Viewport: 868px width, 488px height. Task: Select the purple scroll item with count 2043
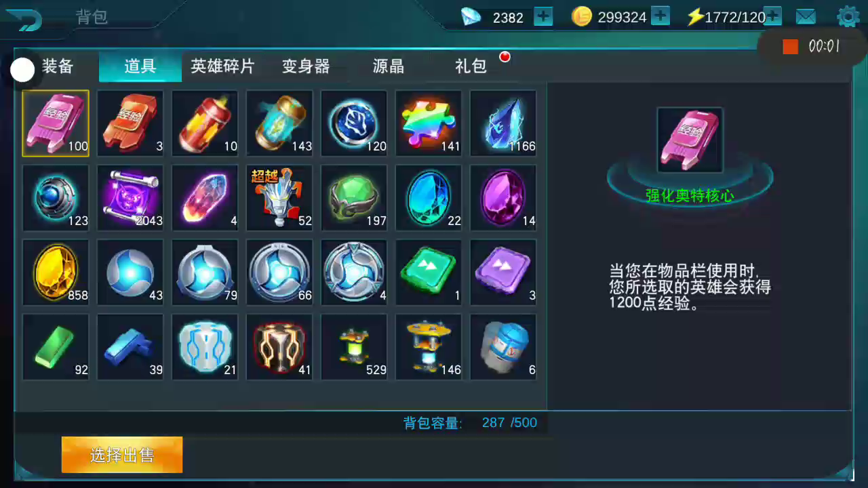(130, 198)
